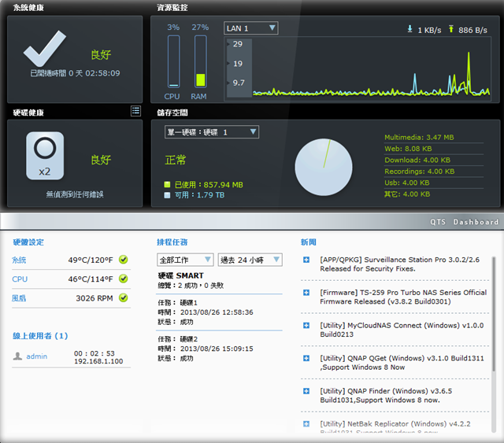Click the 風扇 fan link
The width and height of the screenshot is (504, 443).
click(x=19, y=298)
